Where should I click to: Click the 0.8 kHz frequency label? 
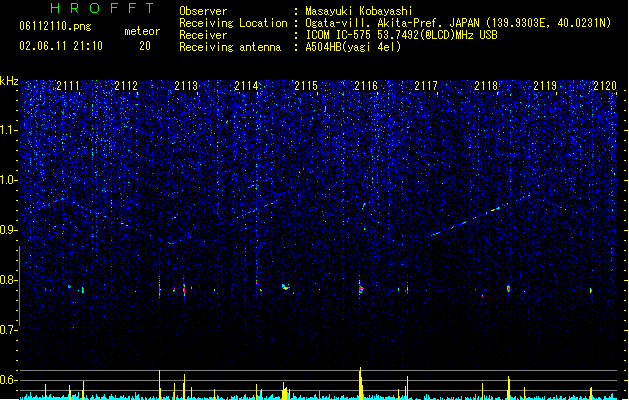tap(9, 280)
